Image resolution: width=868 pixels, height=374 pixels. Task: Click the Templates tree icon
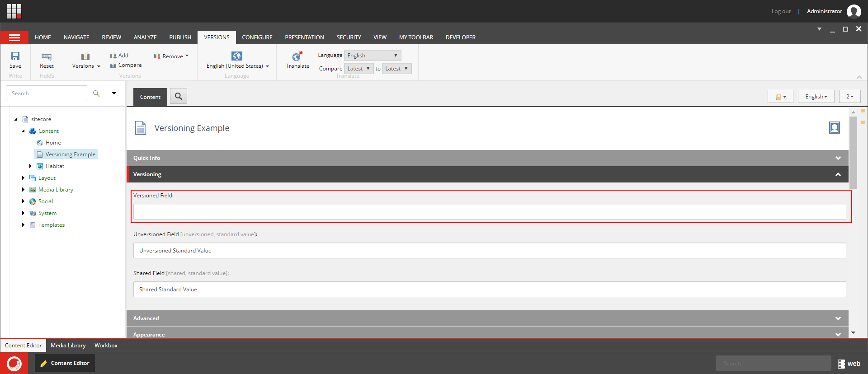pyautogui.click(x=33, y=225)
